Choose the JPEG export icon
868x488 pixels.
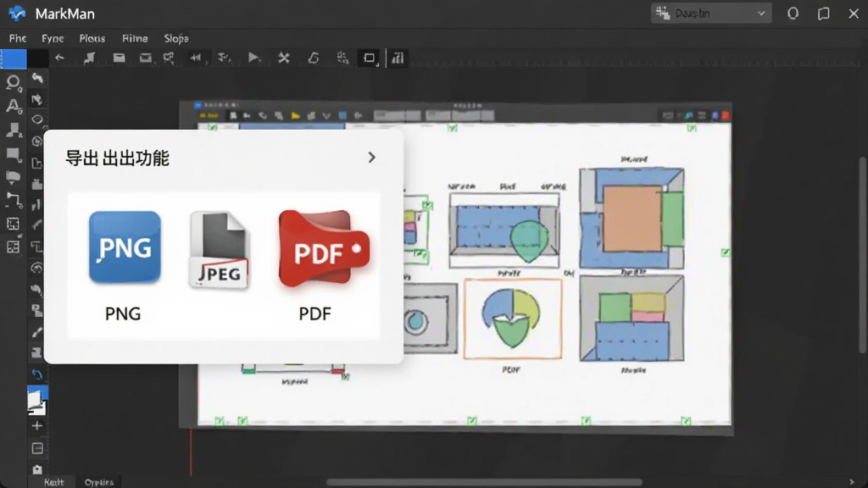click(x=220, y=250)
